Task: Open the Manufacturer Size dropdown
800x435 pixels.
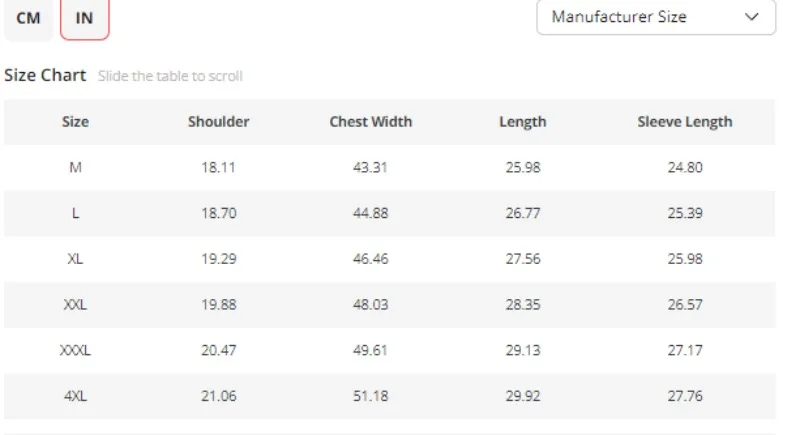Action: coord(656,17)
